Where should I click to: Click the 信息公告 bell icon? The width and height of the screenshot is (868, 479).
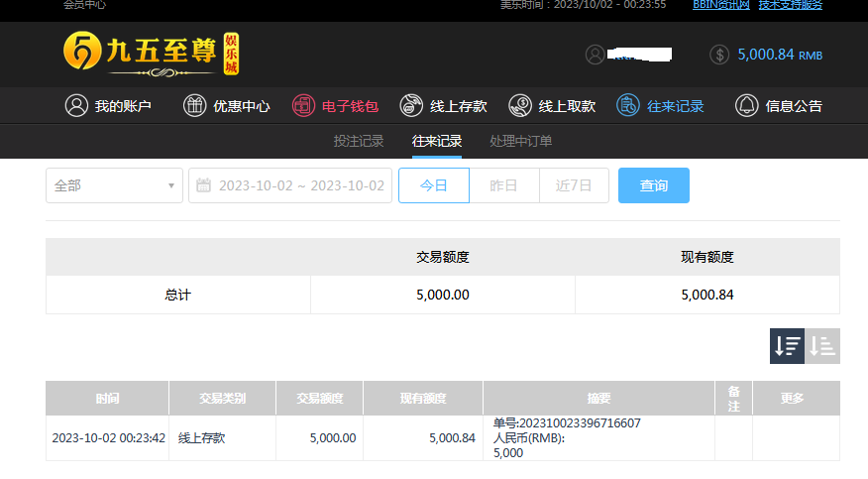click(x=746, y=105)
